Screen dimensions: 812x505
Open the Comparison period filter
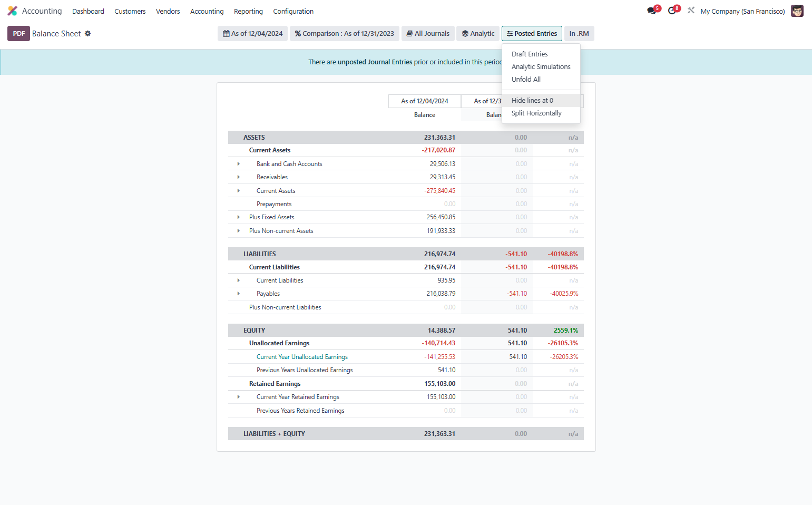point(345,34)
